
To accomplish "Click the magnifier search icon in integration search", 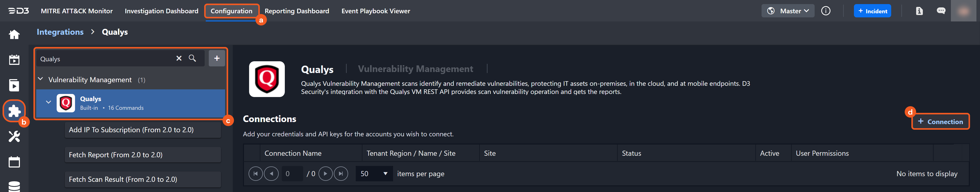I will 192,58.
